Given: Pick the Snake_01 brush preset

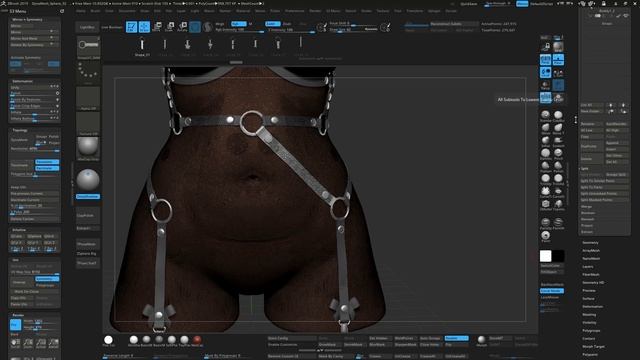Looking at the screenshot, I should [142, 47].
